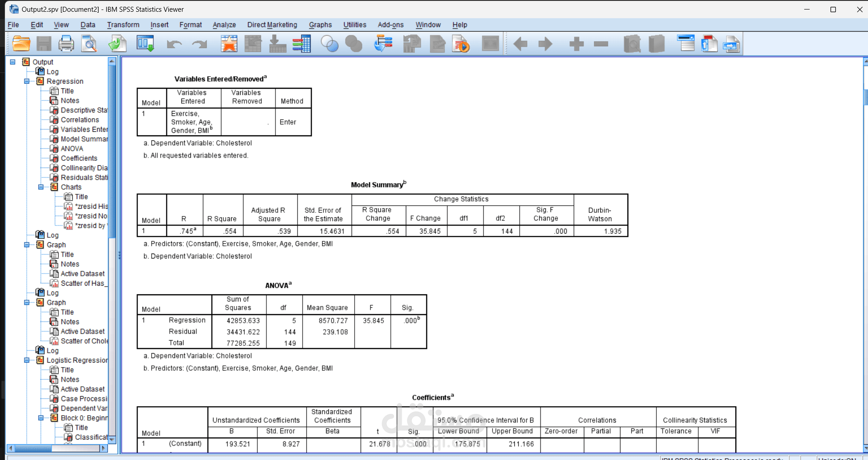
Task: Open the File menu
Action: tap(14, 25)
